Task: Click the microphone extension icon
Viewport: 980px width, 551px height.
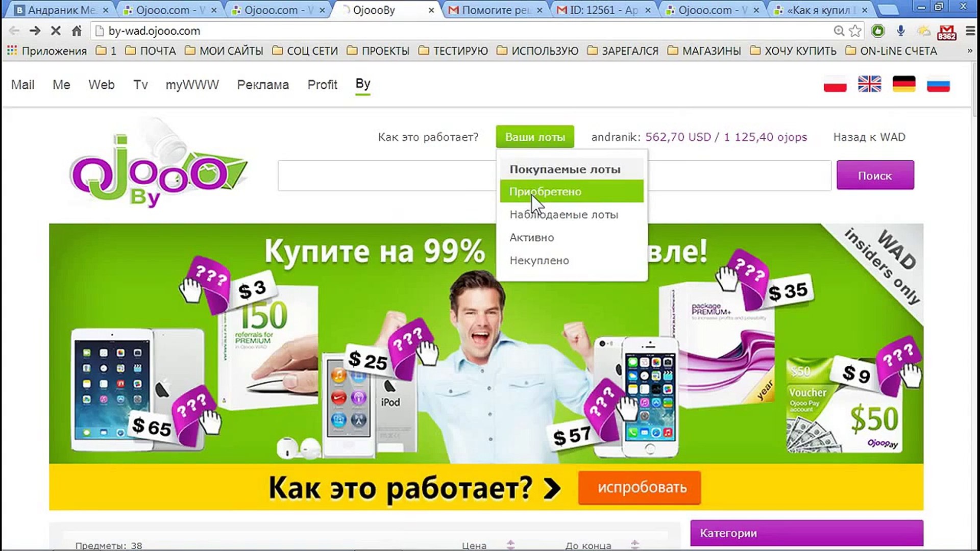Action: (x=901, y=31)
